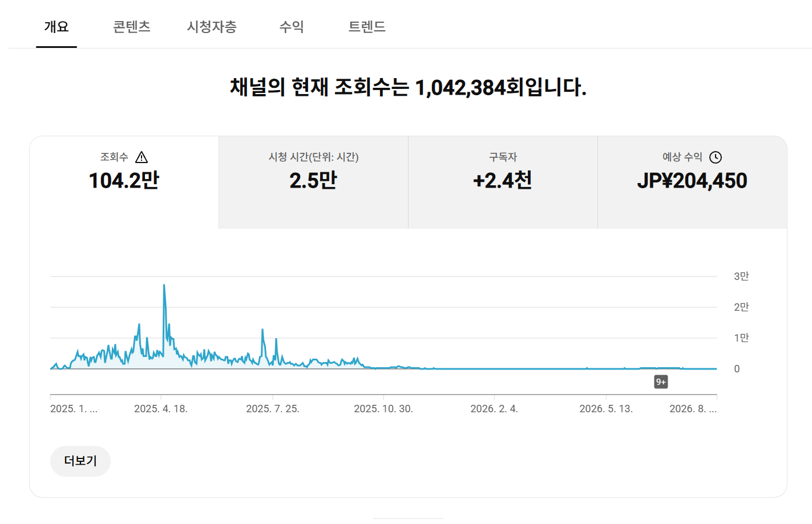Click the clock icon beside 예상 수익
812x524 pixels.
pyautogui.click(x=716, y=157)
